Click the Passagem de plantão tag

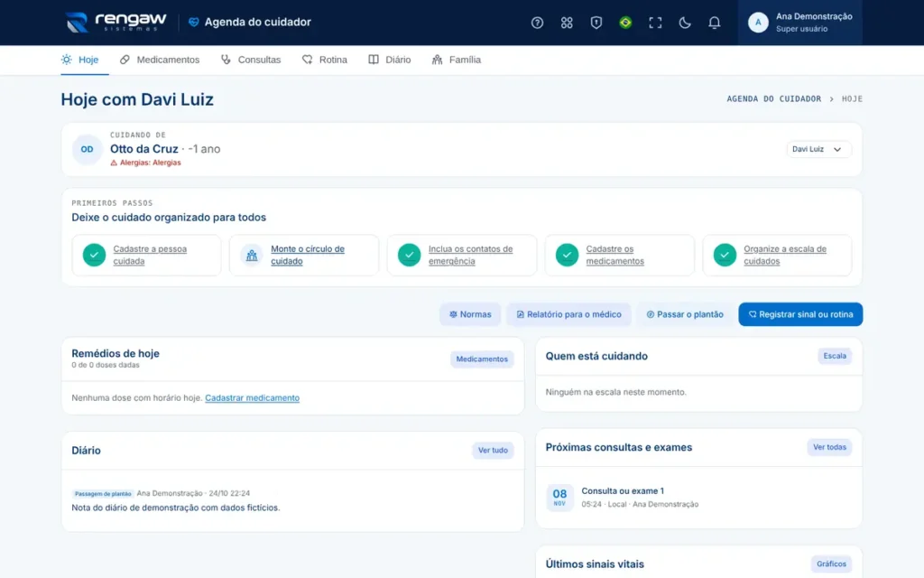103,494
